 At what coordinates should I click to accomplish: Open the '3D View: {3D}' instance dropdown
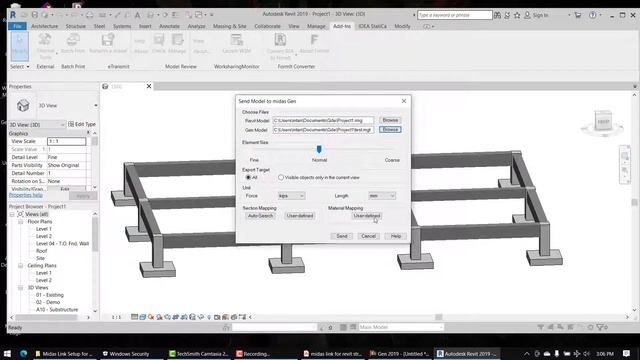[x=37, y=124]
